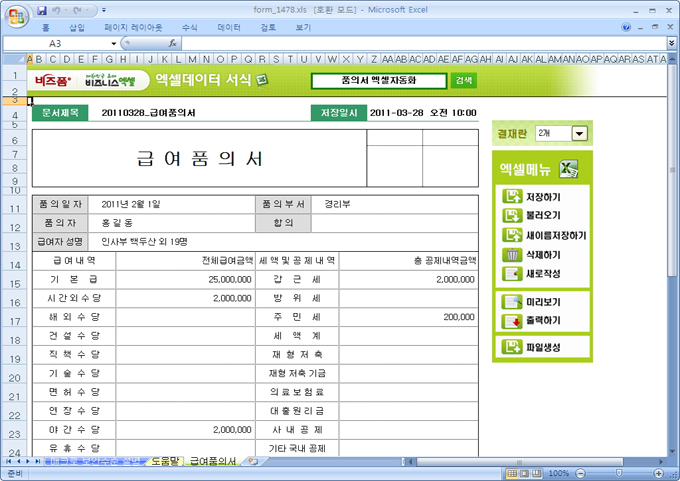Image resolution: width=680 pixels, height=481 pixels.
Task: Switch to the 도움말 sheet tab
Action: (x=165, y=461)
